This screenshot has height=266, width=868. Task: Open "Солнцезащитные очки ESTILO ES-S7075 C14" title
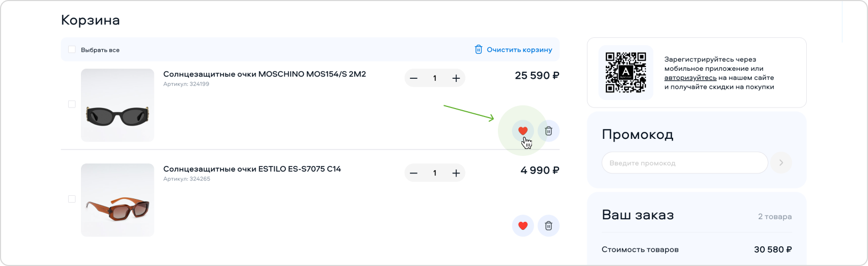coord(252,169)
